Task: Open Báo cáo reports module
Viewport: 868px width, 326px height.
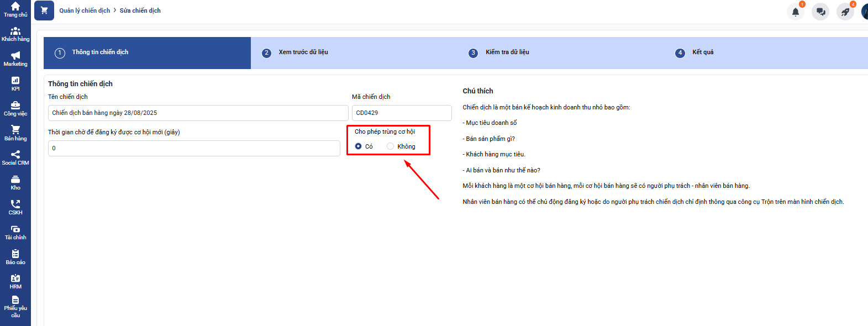Action: (x=15, y=257)
